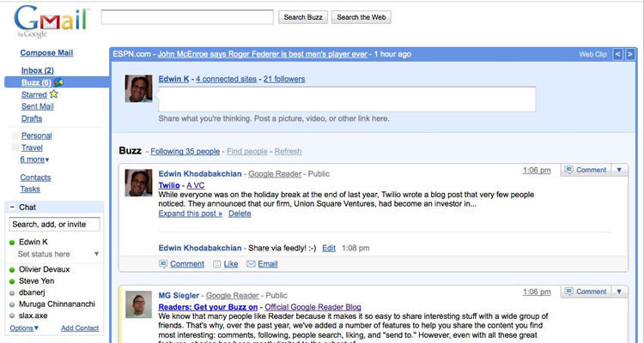Click chat Search, add, or invite field

click(x=54, y=225)
